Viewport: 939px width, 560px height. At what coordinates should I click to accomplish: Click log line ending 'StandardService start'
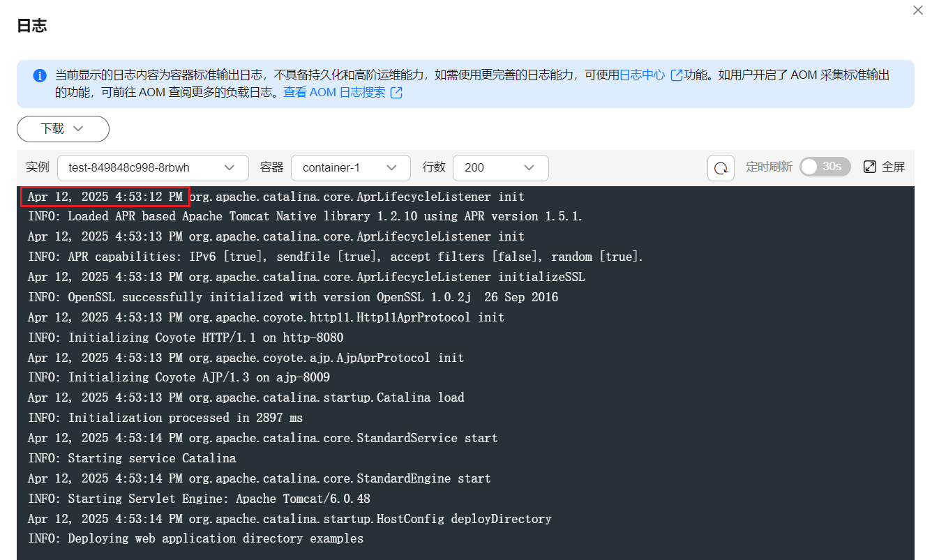262,438
